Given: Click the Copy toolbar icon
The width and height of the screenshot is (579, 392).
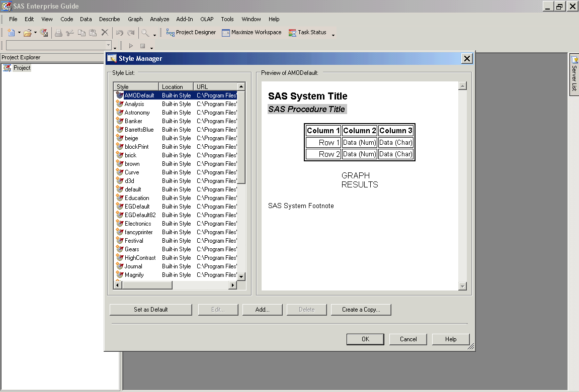Looking at the screenshot, I should tap(81, 33).
